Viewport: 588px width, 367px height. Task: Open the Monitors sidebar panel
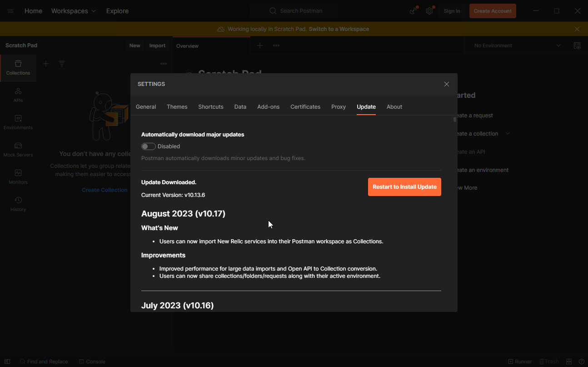pos(18,177)
